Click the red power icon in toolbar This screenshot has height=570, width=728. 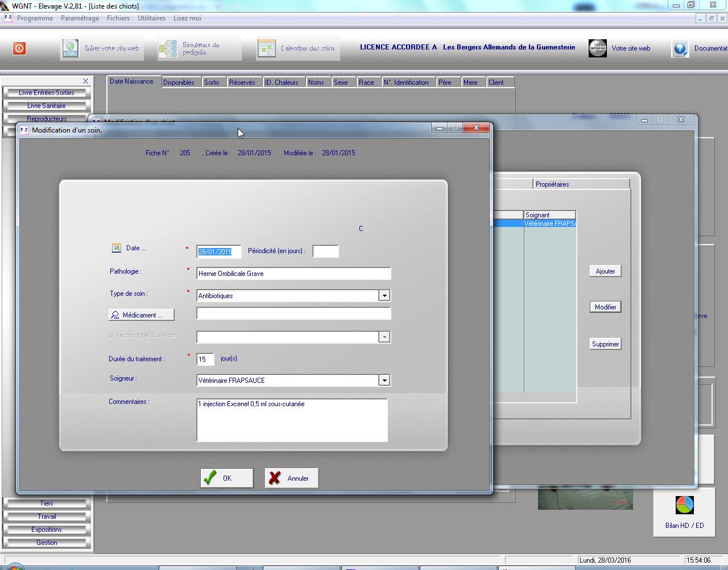[19, 48]
